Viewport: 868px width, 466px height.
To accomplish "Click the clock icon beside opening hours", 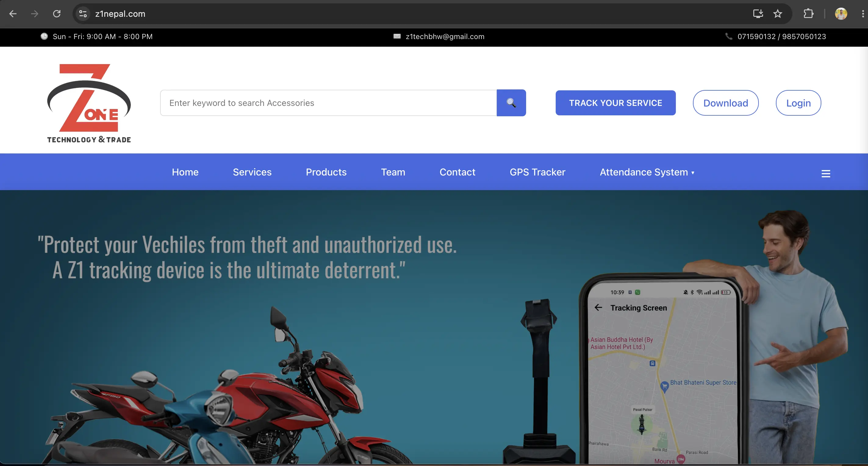I will (44, 36).
